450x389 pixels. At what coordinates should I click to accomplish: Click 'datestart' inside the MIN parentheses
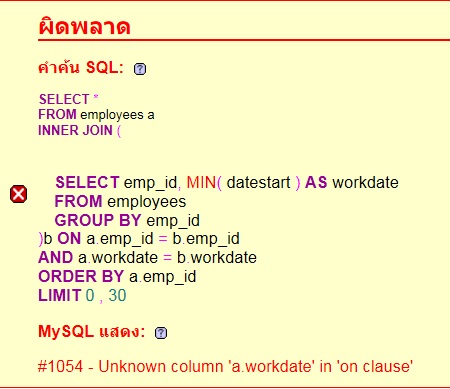(x=258, y=183)
